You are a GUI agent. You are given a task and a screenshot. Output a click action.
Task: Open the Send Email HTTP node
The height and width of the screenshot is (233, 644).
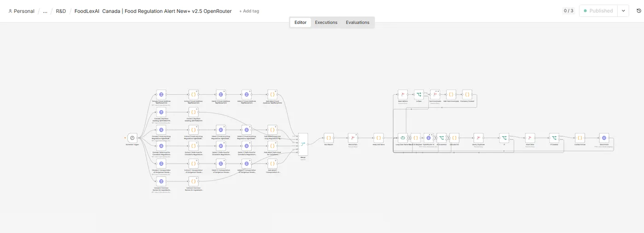click(x=604, y=137)
